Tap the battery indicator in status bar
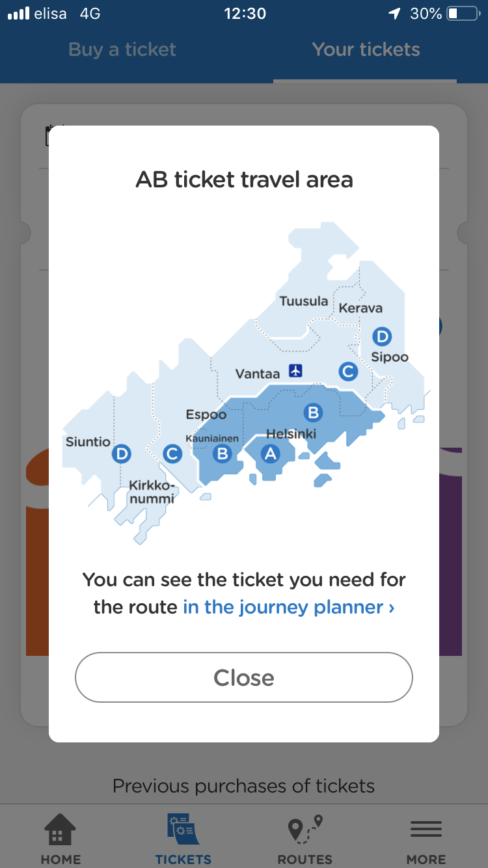 (x=463, y=13)
